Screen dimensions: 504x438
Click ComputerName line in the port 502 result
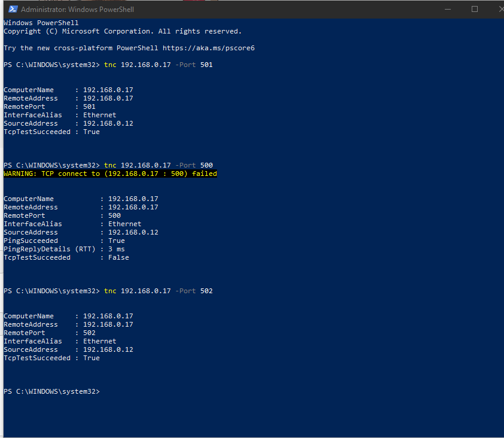pos(68,316)
